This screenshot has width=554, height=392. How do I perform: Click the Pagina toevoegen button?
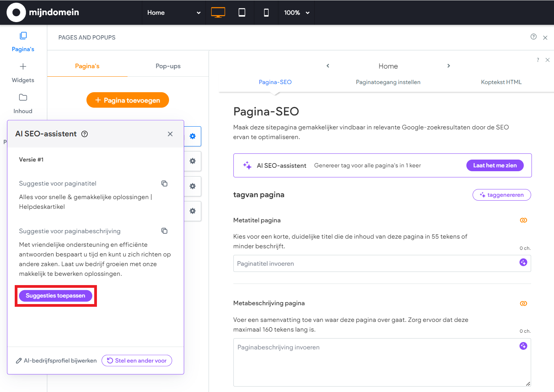tap(128, 100)
